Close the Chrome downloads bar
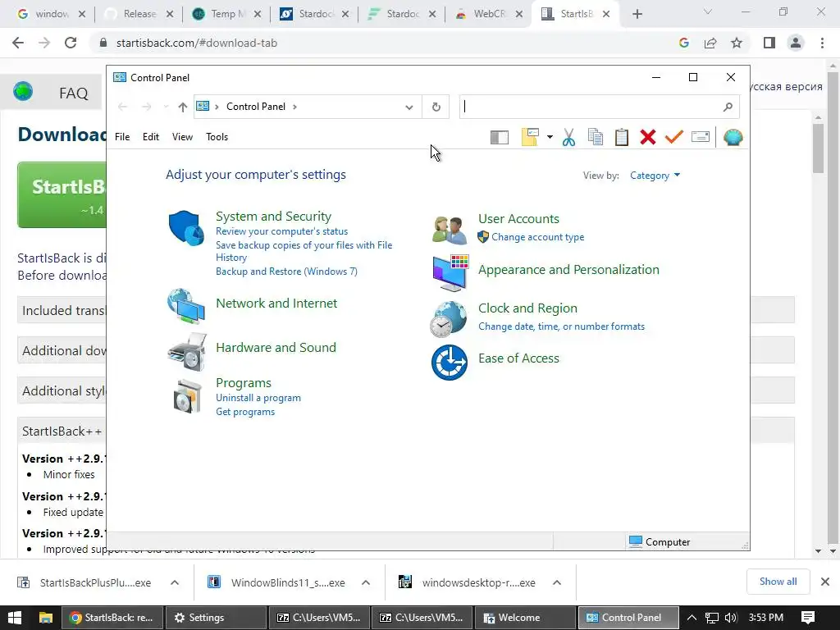This screenshot has height=630, width=840. (825, 582)
